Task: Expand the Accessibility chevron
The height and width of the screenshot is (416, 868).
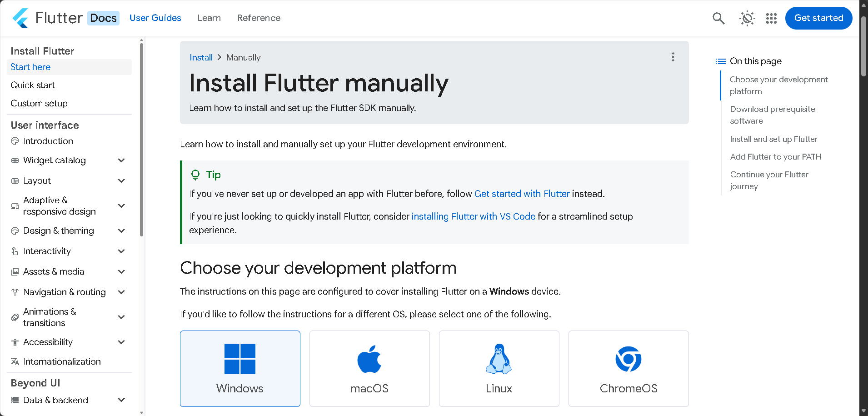Action: (x=121, y=342)
